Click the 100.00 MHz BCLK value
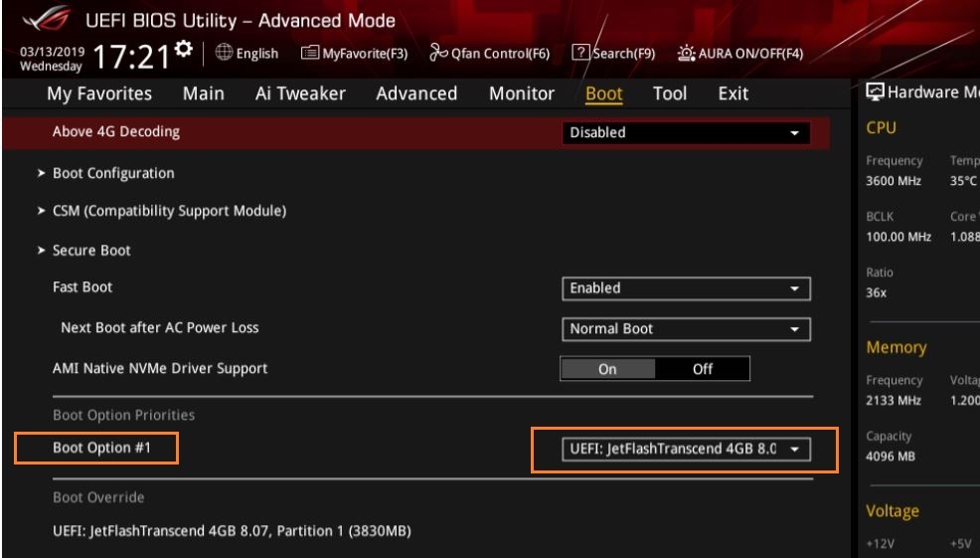980x558 pixels. (x=898, y=237)
